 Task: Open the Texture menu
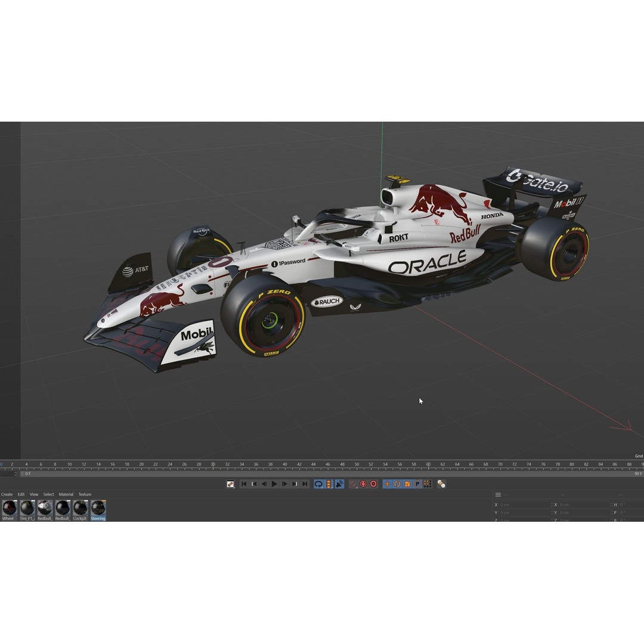pyautogui.click(x=85, y=494)
